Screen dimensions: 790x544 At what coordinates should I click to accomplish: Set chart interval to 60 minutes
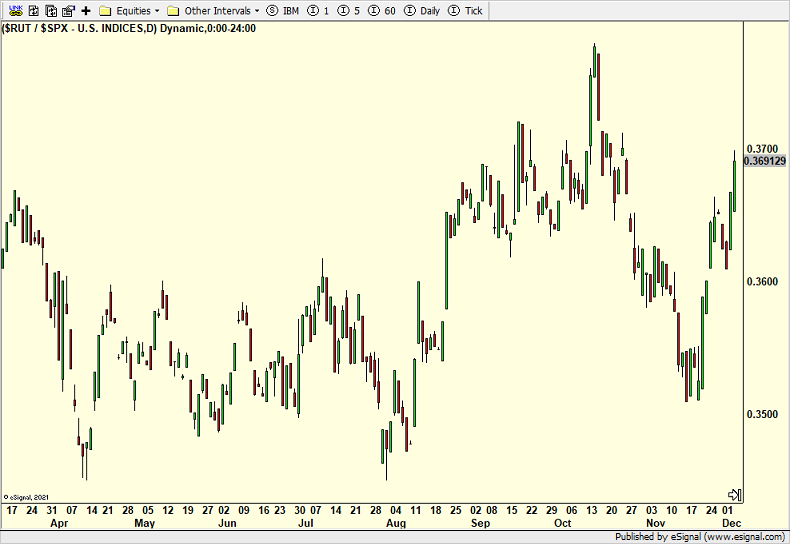[x=383, y=10]
